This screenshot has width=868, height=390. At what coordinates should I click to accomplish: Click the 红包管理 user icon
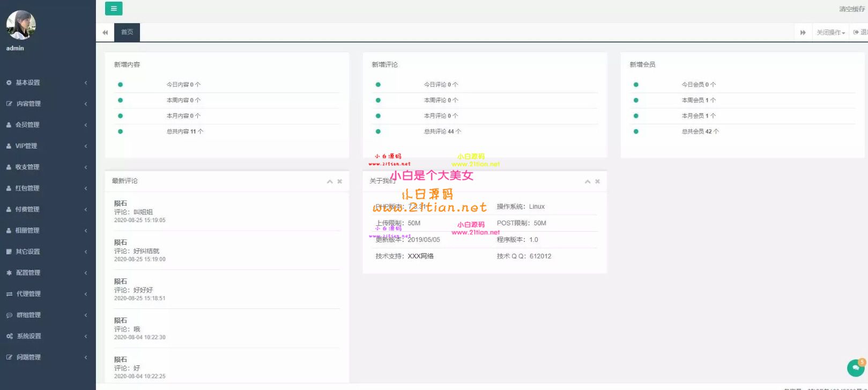pyautogui.click(x=9, y=188)
